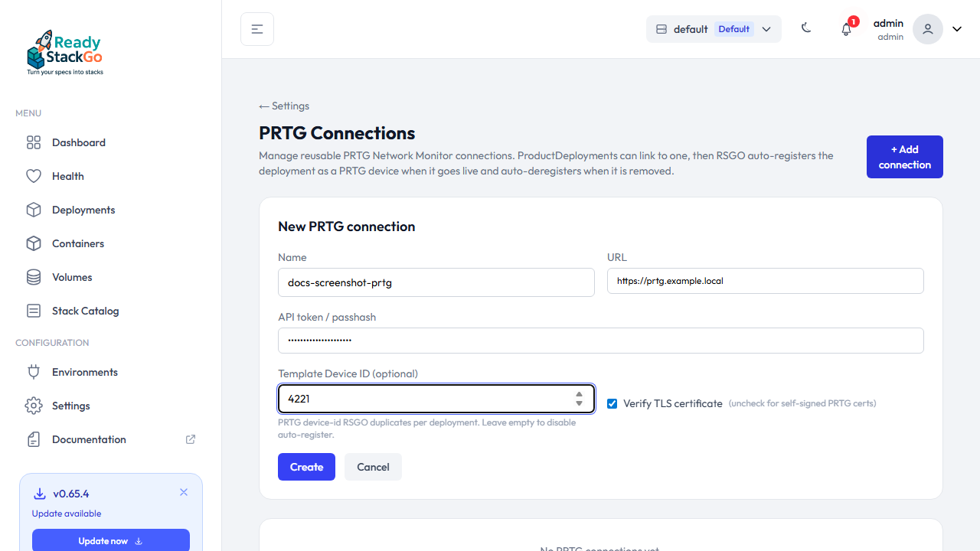Toggle the sidebar with the hamburger button
980x551 pixels.
257,29
